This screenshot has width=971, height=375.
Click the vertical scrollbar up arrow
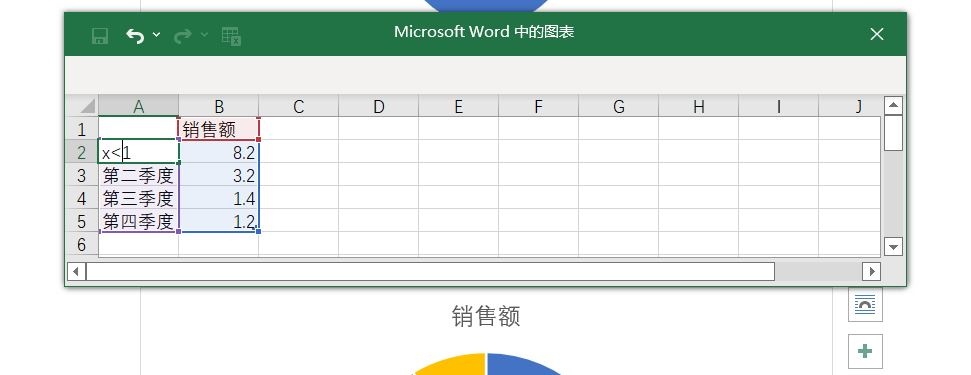click(x=893, y=105)
